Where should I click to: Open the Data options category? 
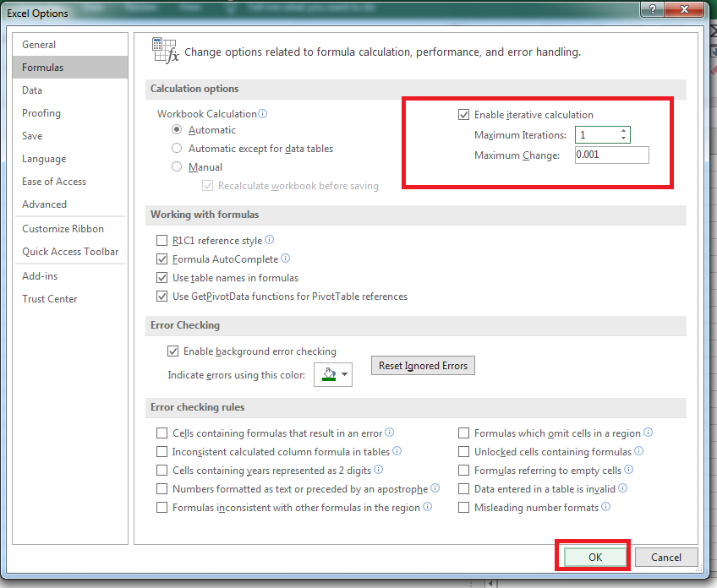[x=70, y=90]
